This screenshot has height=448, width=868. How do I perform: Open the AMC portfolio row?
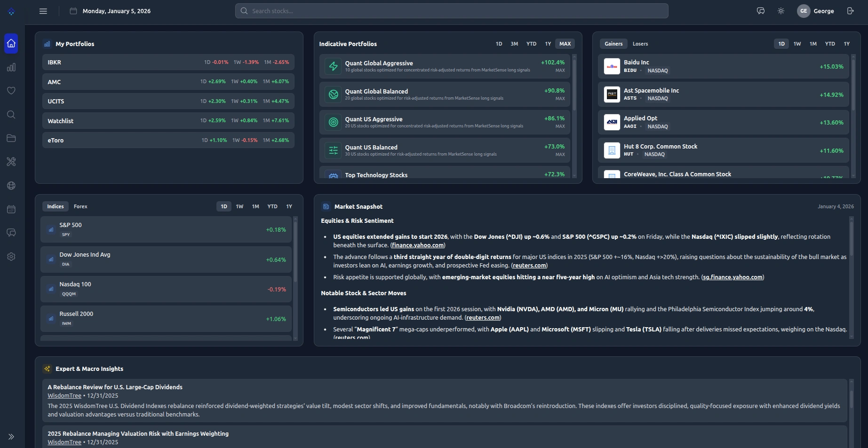point(168,82)
